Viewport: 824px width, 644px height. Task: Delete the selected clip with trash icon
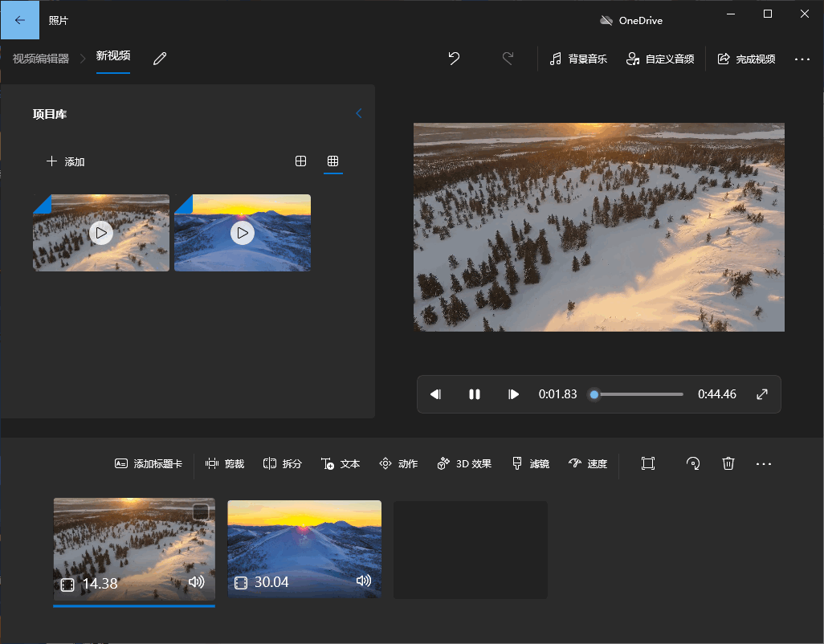[728, 463]
